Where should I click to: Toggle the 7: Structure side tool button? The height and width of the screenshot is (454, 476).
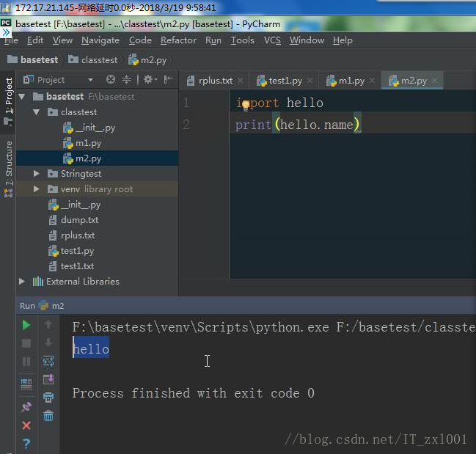(8, 168)
